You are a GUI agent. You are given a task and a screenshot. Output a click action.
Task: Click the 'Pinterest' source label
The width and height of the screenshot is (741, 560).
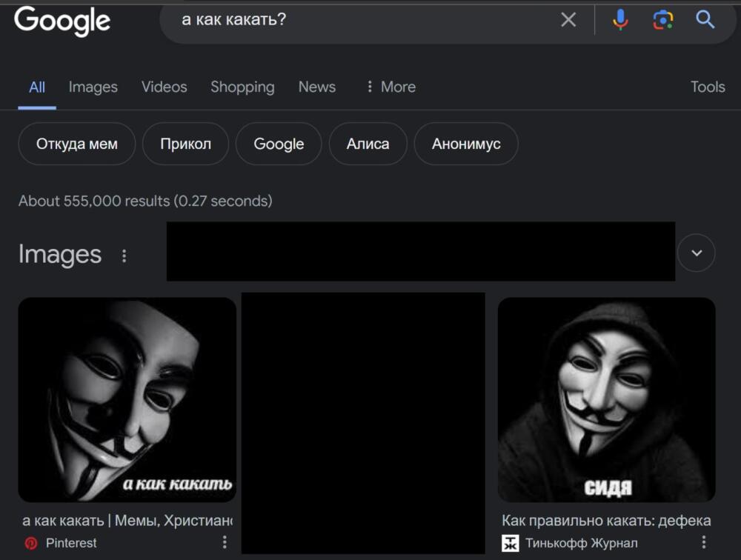[x=71, y=543]
